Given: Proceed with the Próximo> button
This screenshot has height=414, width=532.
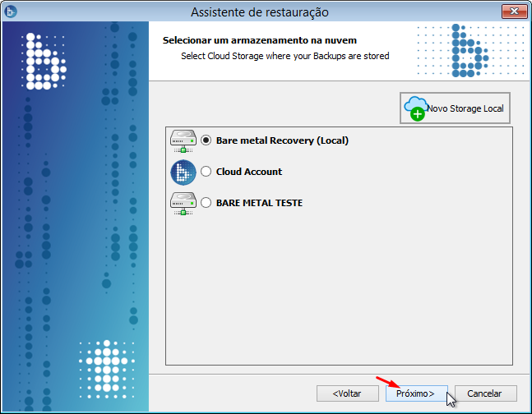Looking at the screenshot, I should coord(416,393).
